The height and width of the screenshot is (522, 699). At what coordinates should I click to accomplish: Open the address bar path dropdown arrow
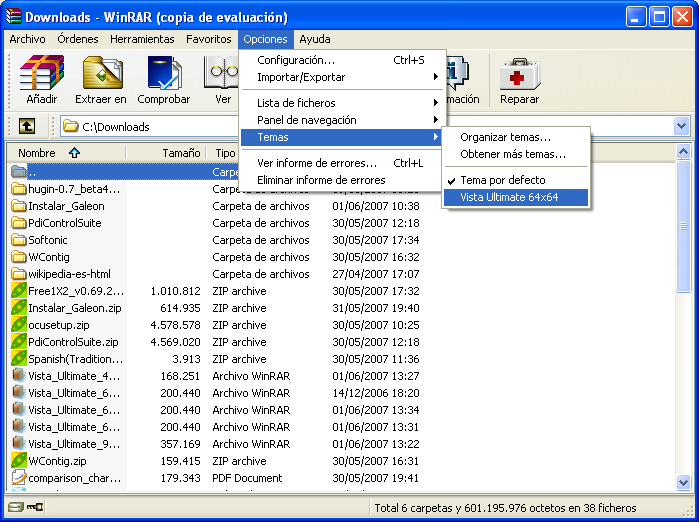click(681, 126)
